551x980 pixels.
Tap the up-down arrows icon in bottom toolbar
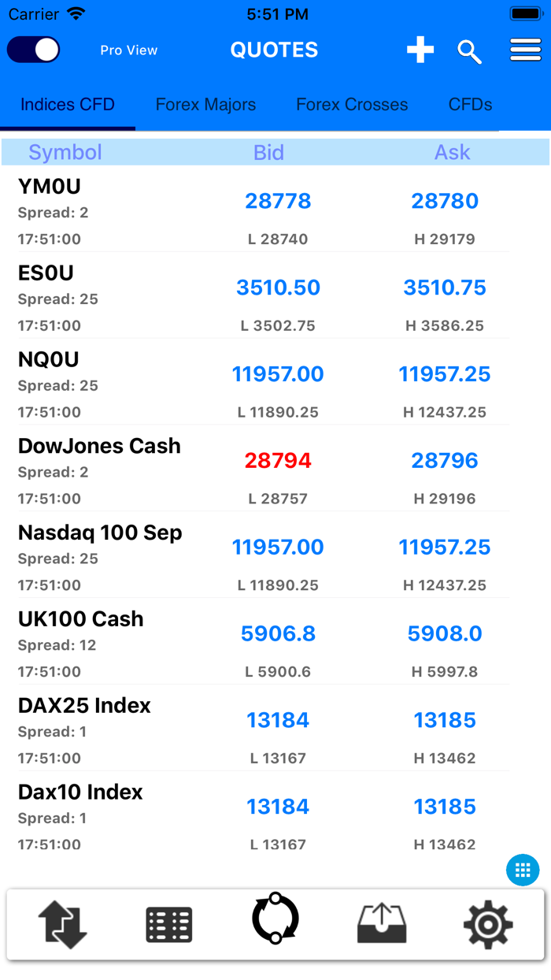[62, 924]
